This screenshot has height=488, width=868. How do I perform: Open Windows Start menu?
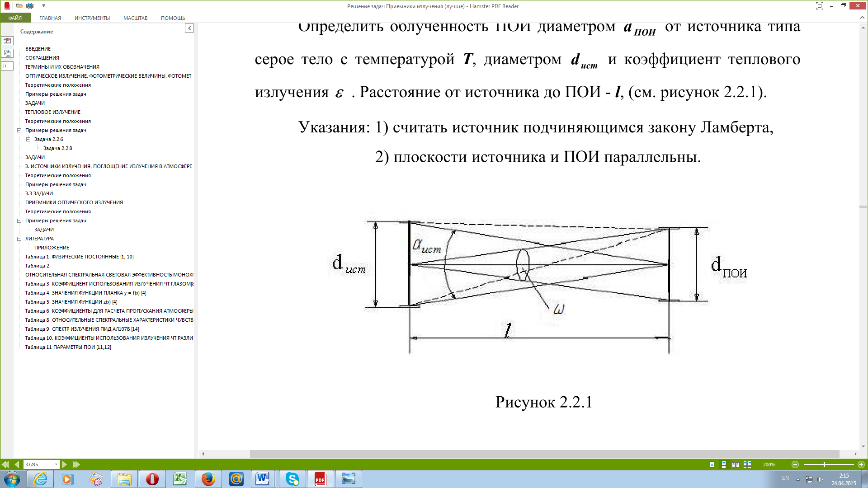[x=12, y=479]
